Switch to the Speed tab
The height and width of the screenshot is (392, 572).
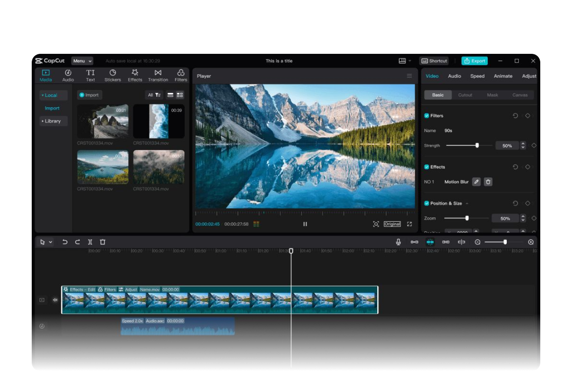pos(477,76)
